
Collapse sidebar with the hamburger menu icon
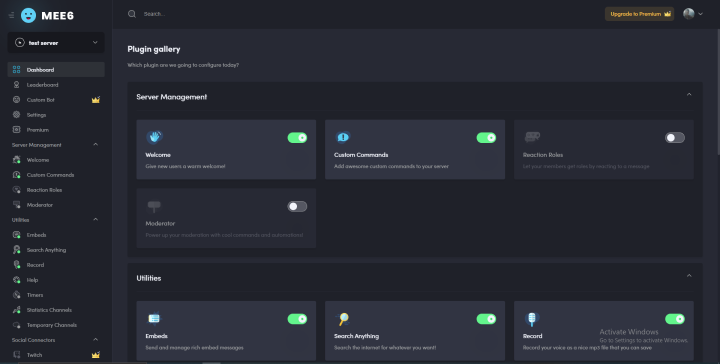tap(11, 15)
